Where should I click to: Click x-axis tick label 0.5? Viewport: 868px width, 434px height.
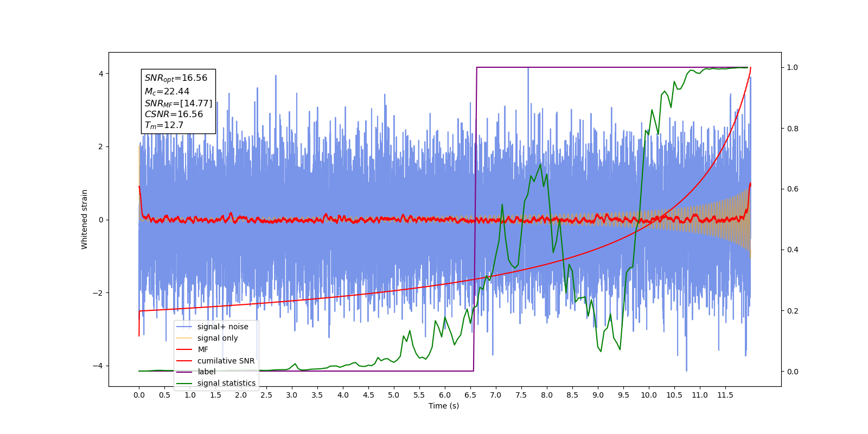click(x=164, y=395)
